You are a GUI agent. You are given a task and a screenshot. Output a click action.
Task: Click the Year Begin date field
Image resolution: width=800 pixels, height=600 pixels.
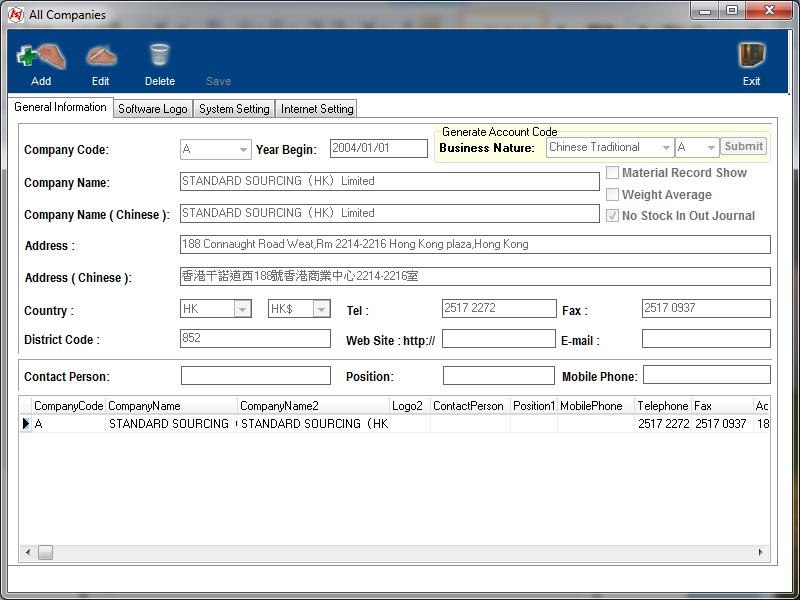[x=379, y=148]
